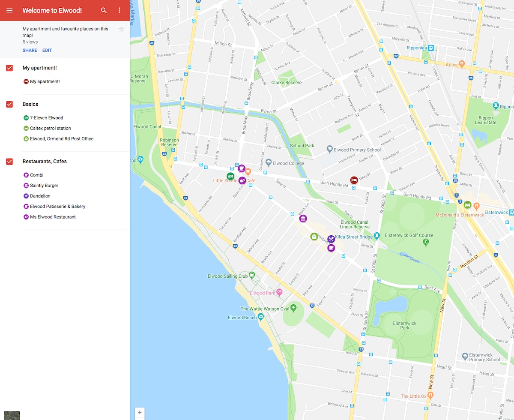514x420 pixels.
Task: Zoom in with the plus button
Action: [x=140, y=413]
